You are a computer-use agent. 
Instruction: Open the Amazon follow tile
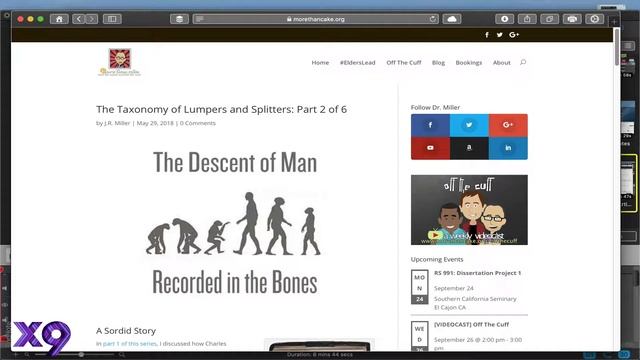click(469, 148)
